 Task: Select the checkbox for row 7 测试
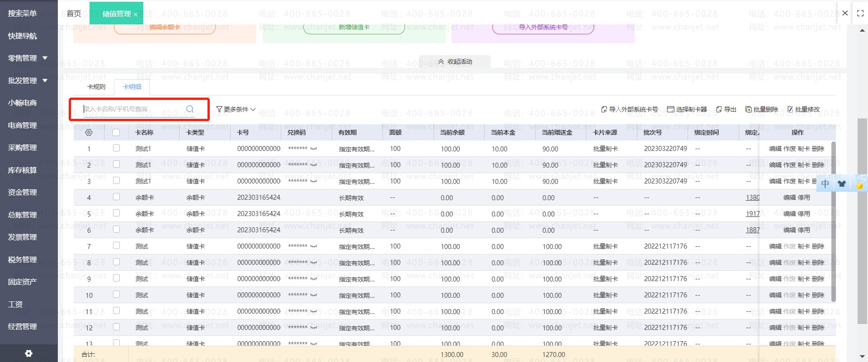pyautogui.click(x=116, y=246)
